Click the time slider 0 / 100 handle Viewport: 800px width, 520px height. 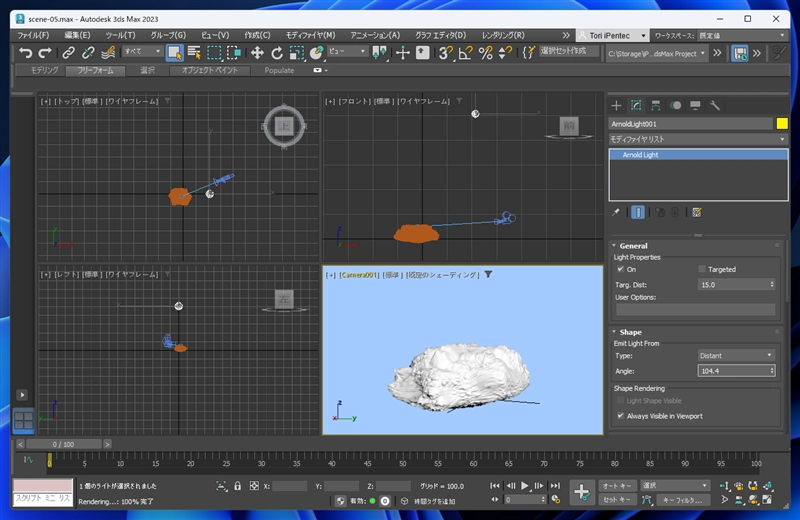[x=63, y=444]
